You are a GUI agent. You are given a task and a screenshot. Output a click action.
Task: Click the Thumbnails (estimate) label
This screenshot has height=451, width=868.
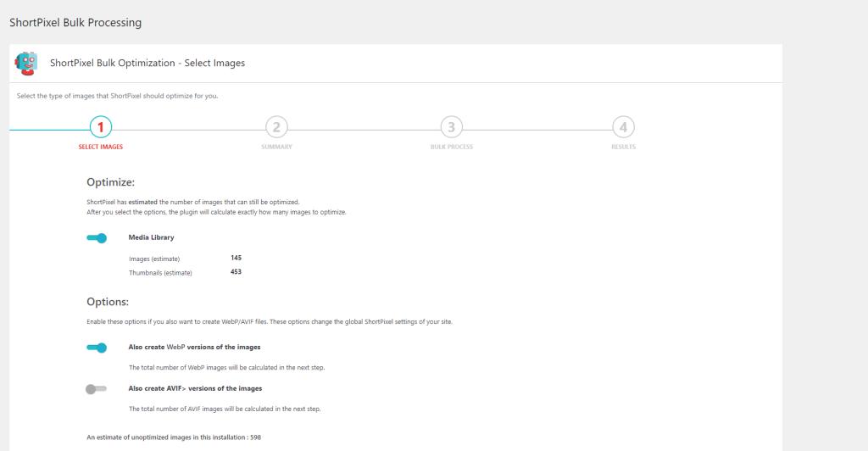click(160, 273)
